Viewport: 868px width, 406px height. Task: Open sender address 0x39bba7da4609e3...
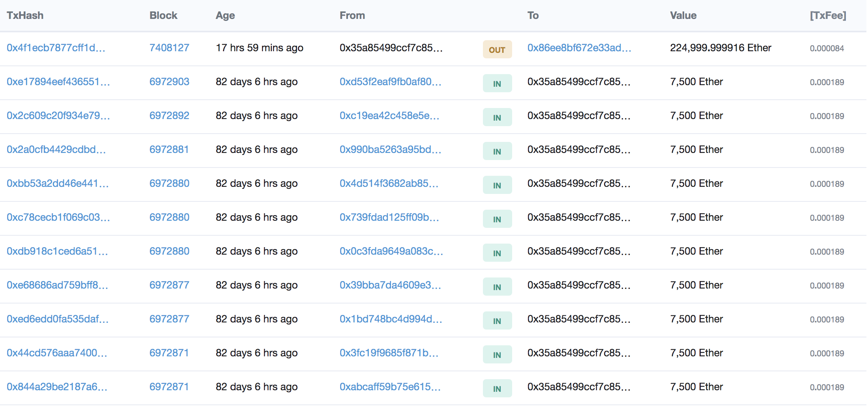point(391,285)
